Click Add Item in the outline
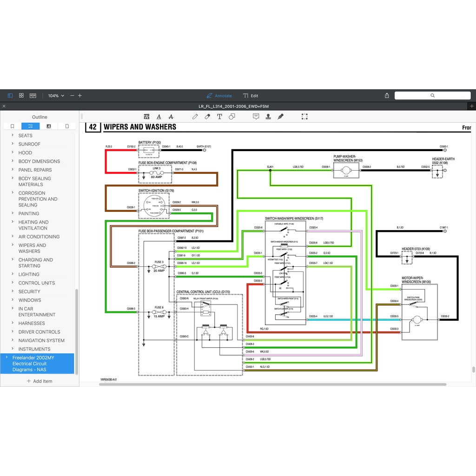476x476 pixels. point(39,381)
